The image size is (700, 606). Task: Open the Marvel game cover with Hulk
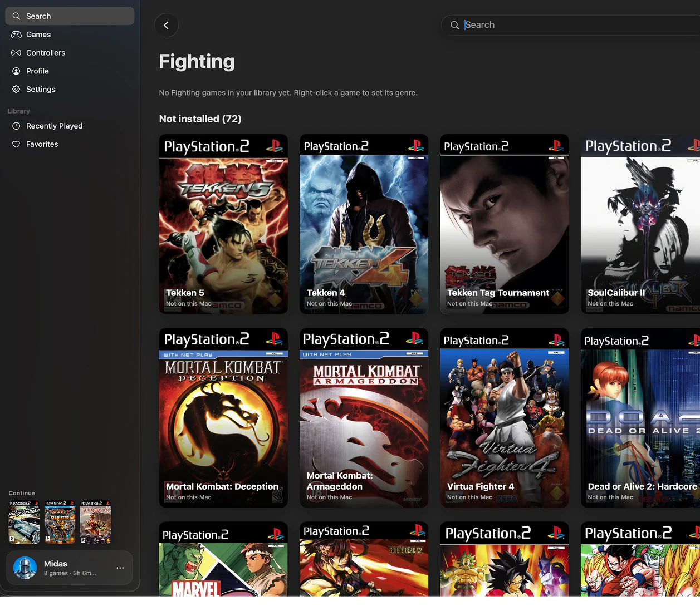[223, 559]
